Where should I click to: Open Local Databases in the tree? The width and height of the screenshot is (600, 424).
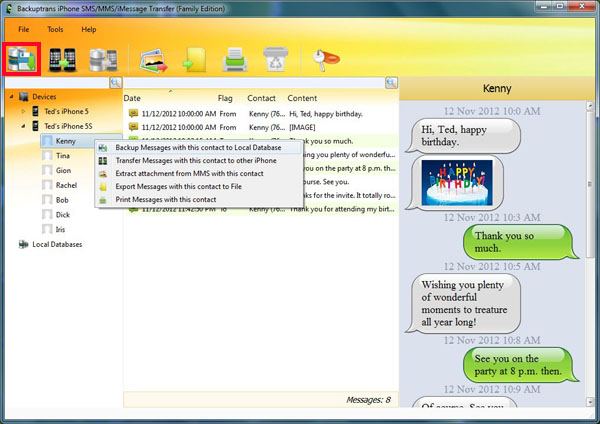coord(57,244)
